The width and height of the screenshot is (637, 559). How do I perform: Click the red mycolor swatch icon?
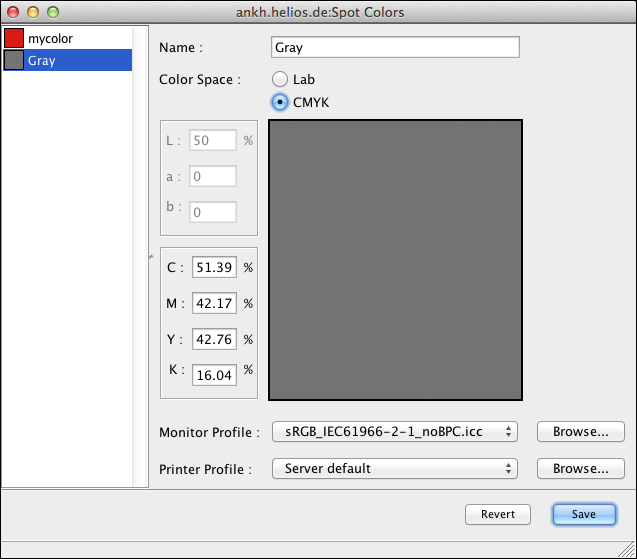[x=14, y=38]
